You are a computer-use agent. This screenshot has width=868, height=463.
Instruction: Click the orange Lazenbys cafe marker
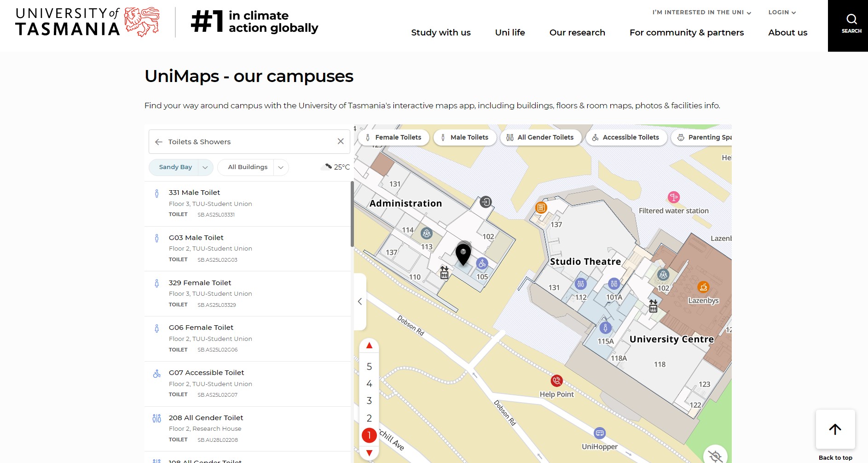pyautogui.click(x=703, y=287)
